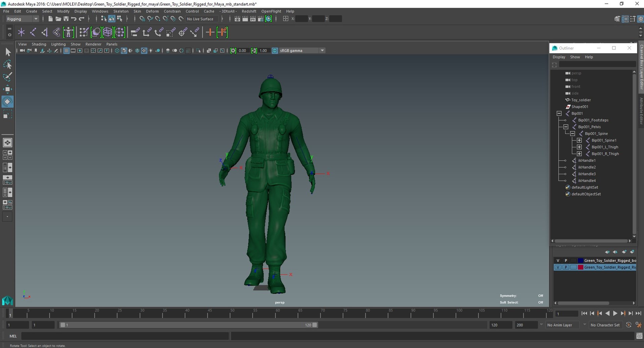Image resolution: width=644 pixels, height=348 pixels.
Task: Toggle playback P of the red-swatch layer
Action: pyautogui.click(x=566, y=267)
